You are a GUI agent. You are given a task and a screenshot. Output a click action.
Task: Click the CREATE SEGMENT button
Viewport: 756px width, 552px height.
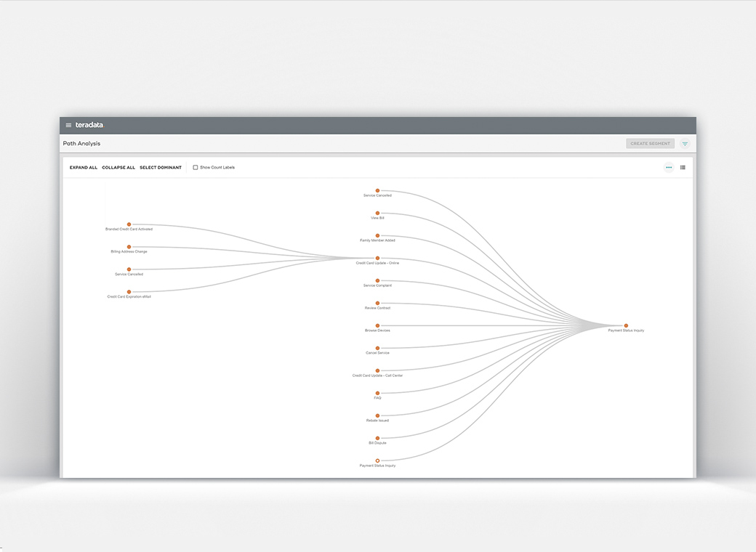(x=650, y=143)
